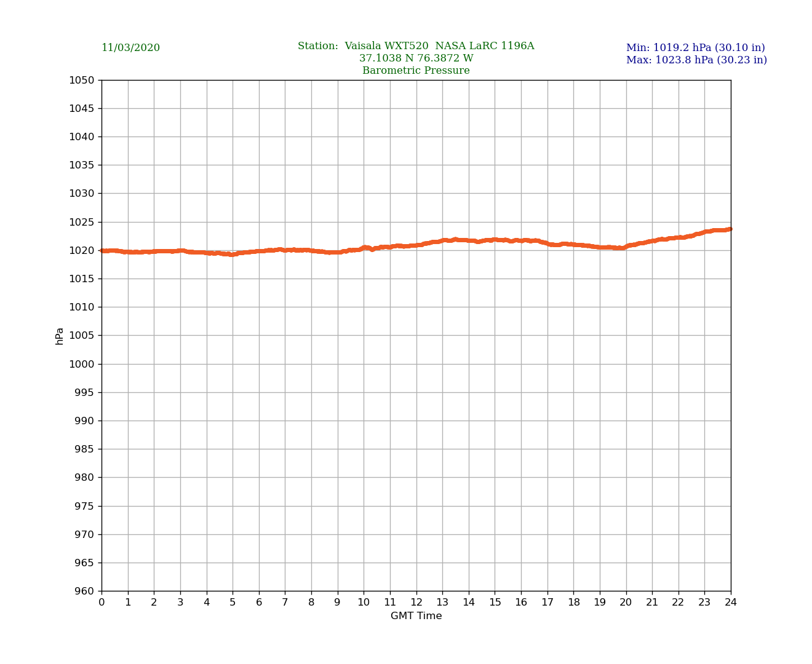Click the date label 11/03/2020
Viewport: 812px width, 664px height.
tap(130, 48)
